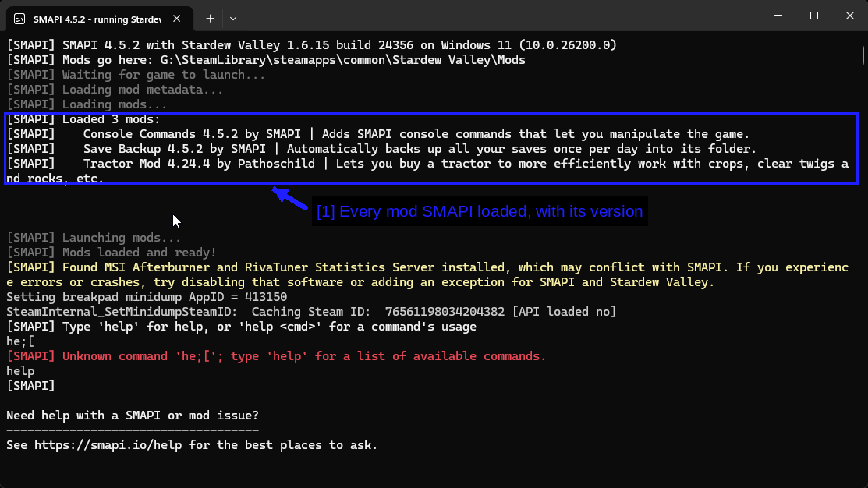Click the Tractor Mod 4.24.4 mod line
This screenshot has height=488, width=868.
[x=427, y=171]
